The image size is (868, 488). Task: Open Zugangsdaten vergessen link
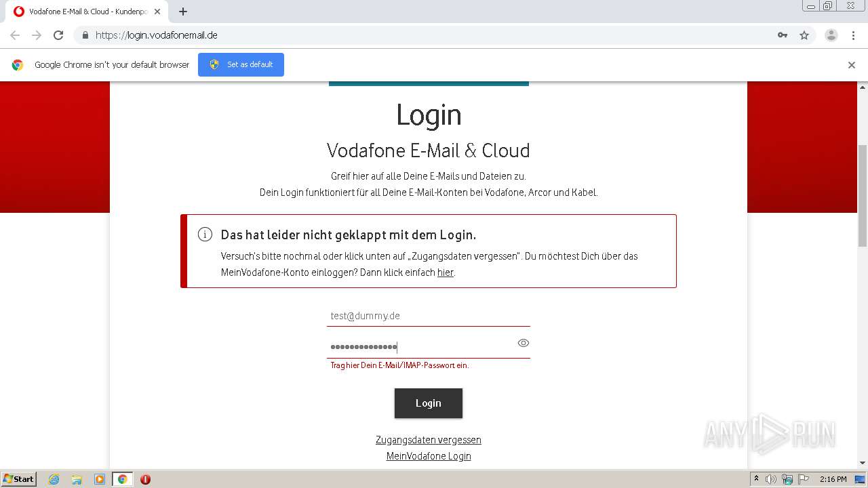[x=429, y=440]
